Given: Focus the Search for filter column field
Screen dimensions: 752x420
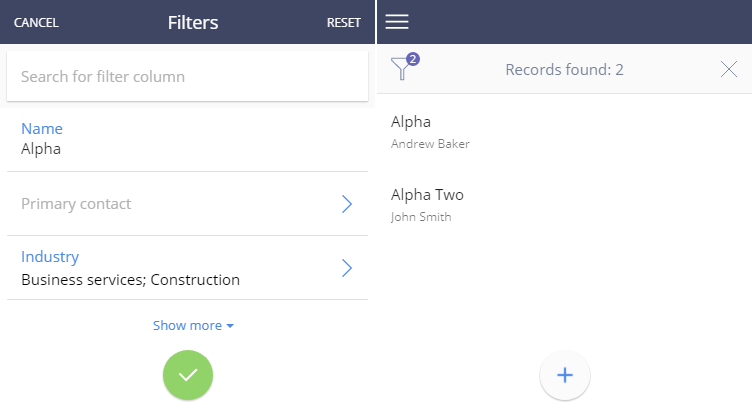Looking at the screenshot, I should [x=188, y=76].
